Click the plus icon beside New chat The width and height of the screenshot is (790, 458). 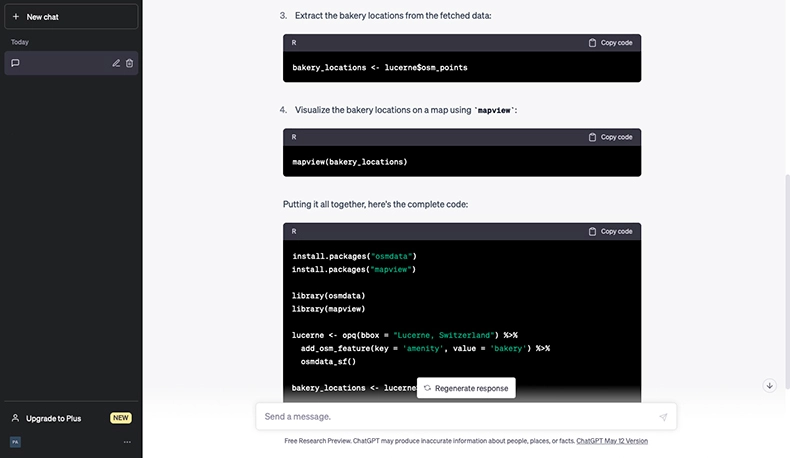(16, 17)
